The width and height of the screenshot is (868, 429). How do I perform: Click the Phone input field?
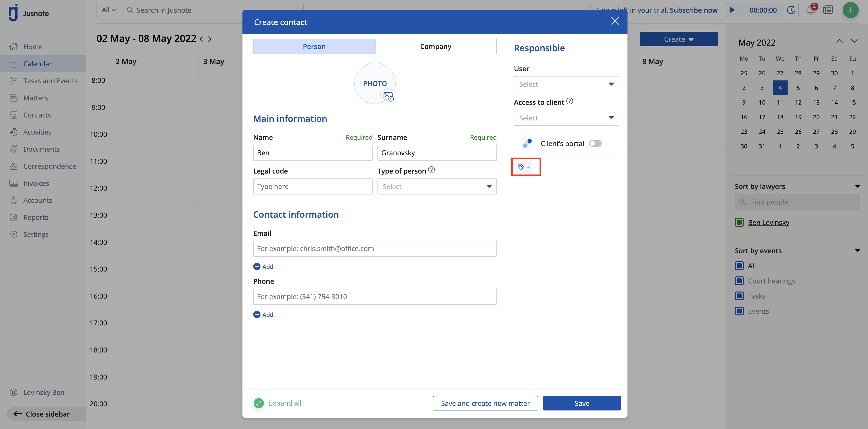pos(375,297)
